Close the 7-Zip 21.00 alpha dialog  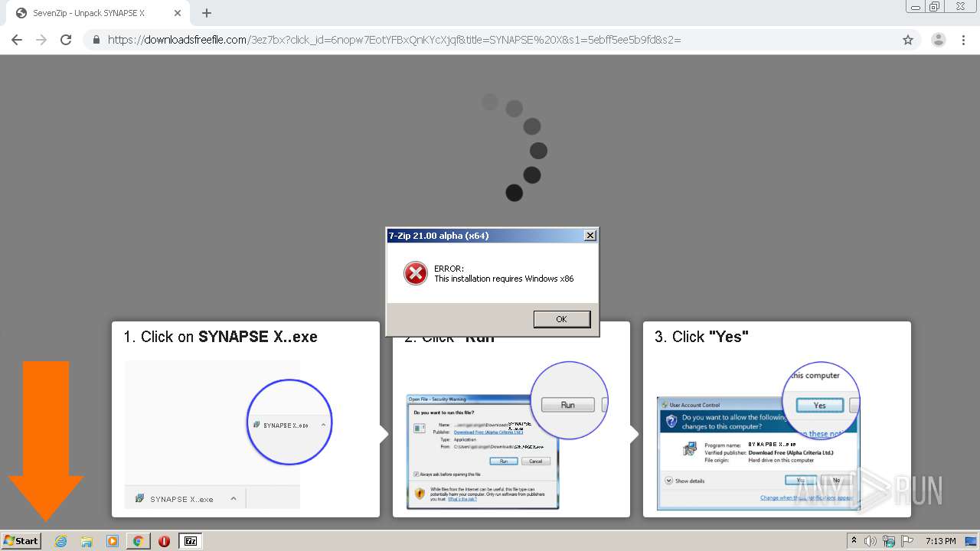tap(590, 236)
